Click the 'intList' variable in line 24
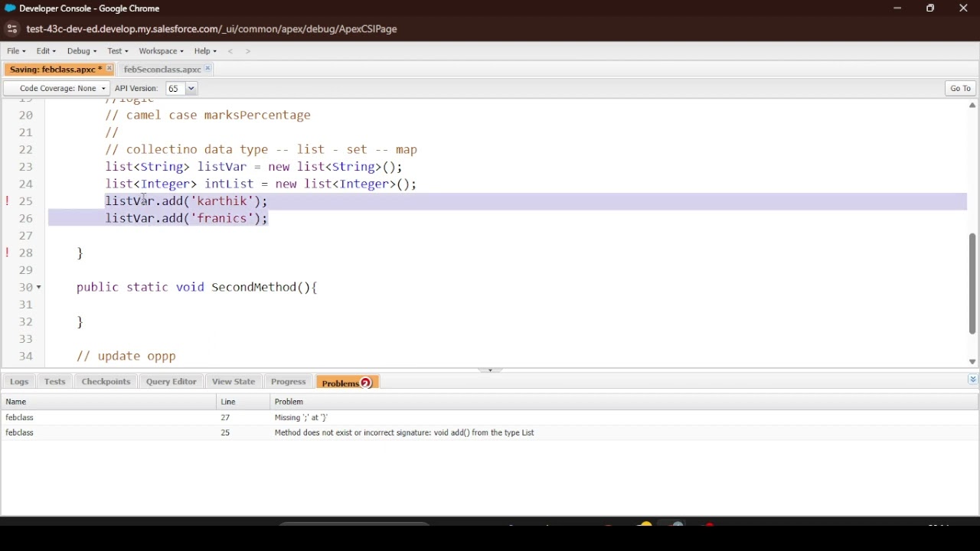 click(x=229, y=184)
